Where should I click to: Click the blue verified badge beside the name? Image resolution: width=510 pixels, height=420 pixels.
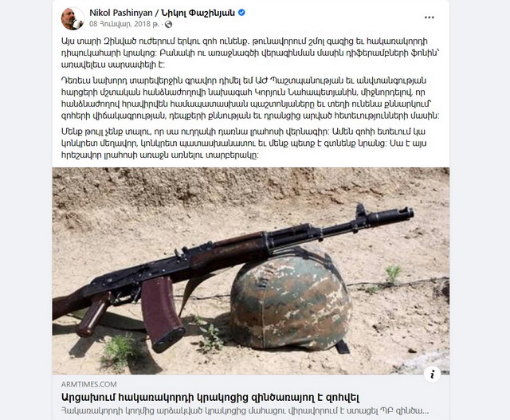(x=241, y=13)
